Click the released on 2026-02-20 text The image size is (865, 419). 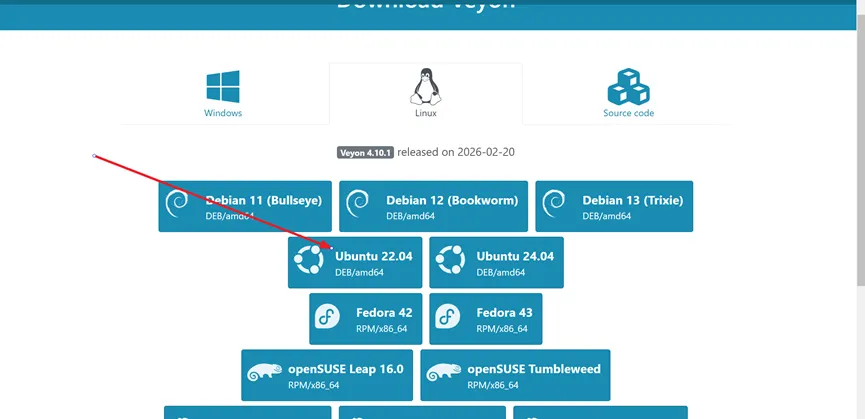[456, 152]
